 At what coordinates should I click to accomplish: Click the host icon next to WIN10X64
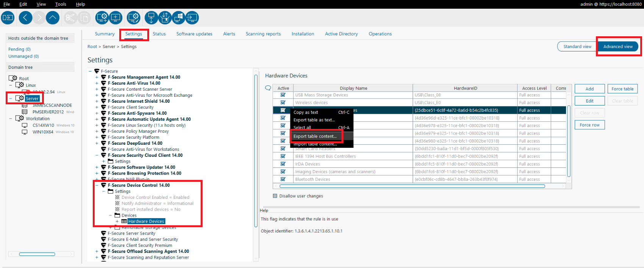25,132
